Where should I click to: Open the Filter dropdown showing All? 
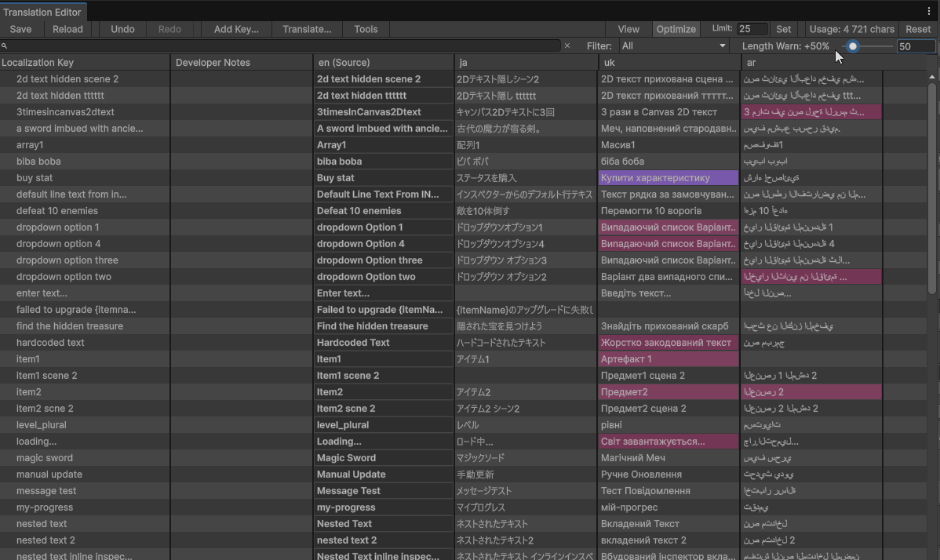[x=673, y=46]
